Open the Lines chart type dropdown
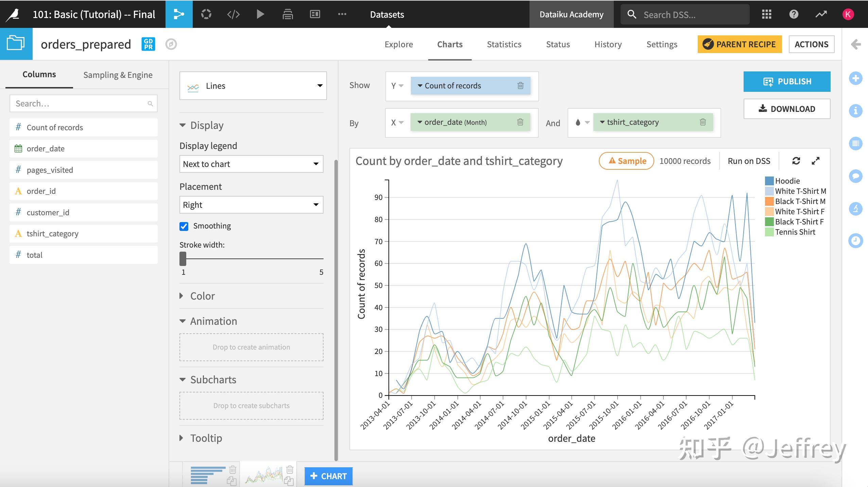The height and width of the screenshot is (487, 868). point(253,86)
